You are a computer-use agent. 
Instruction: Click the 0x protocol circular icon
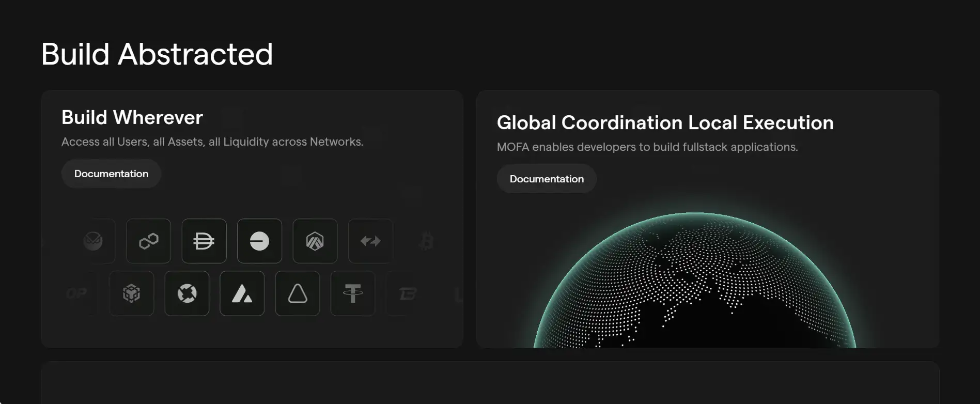click(187, 293)
